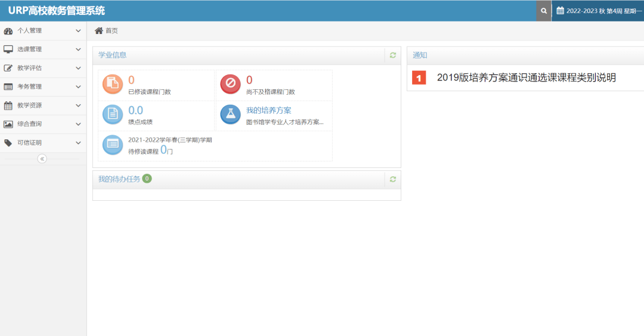Click the 考务管理 list icon
644x336 pixels.
tap(8, 86)
